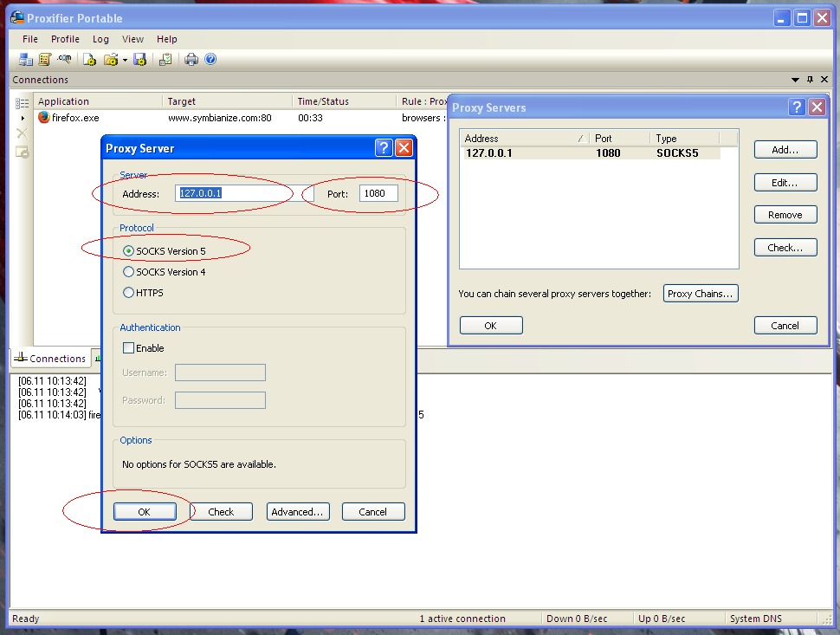Open Proxification Rules toolbar icon
This screenshot has width=840, height=635.
pyautogui.click(x=44, y=60)
